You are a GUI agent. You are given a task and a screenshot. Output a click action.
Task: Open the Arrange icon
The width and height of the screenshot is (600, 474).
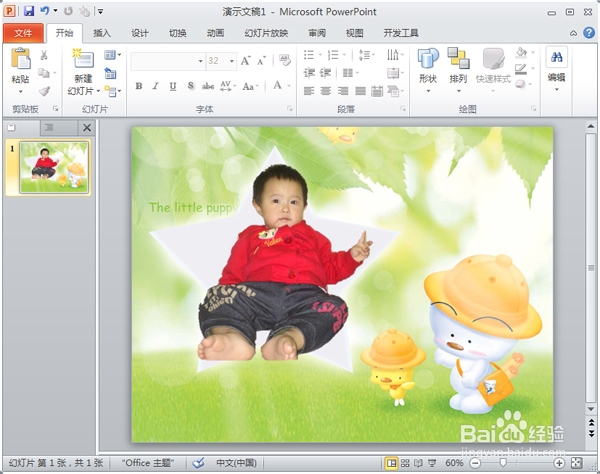coord(458,59)
